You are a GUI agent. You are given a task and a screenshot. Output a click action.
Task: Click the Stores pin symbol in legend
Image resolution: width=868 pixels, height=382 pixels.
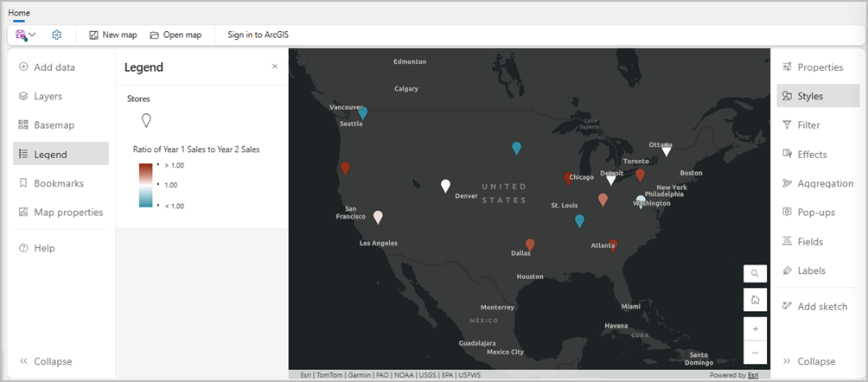tap(146, 120)
